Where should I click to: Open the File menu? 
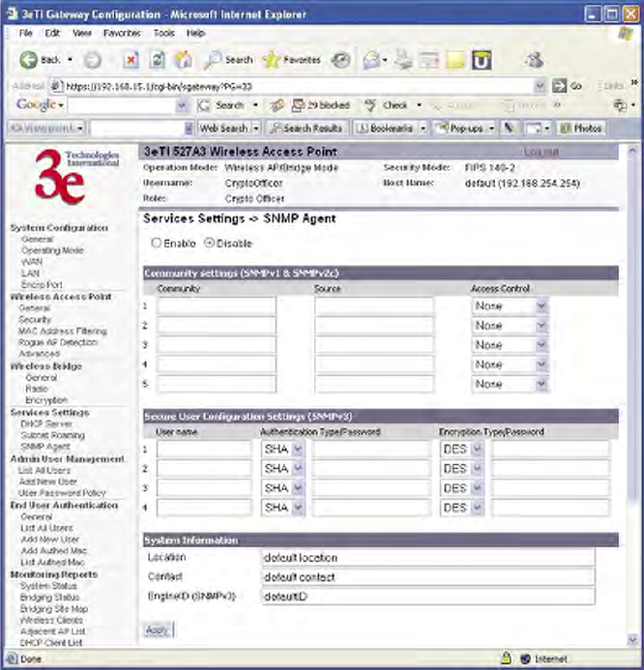coord(26,33)
